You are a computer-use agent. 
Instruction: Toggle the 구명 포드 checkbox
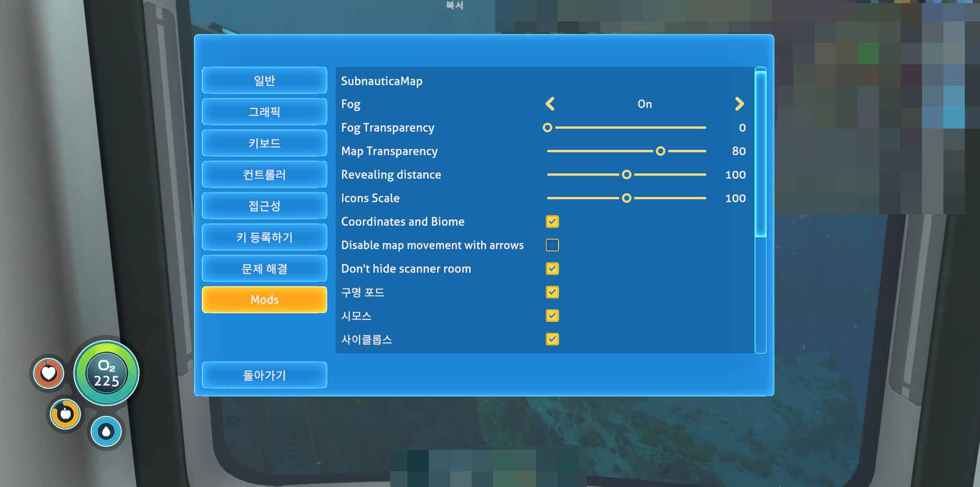(x=552, y=292)
